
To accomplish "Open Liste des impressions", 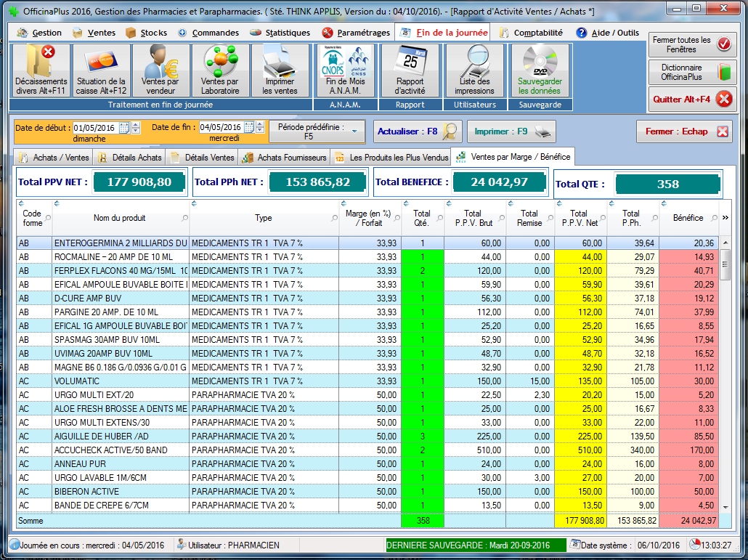I will tap(474, 70).
